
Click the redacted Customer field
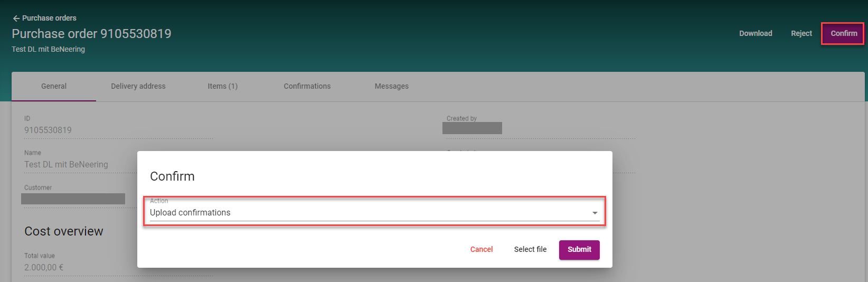pyautogui.click(x=73, y=199)
